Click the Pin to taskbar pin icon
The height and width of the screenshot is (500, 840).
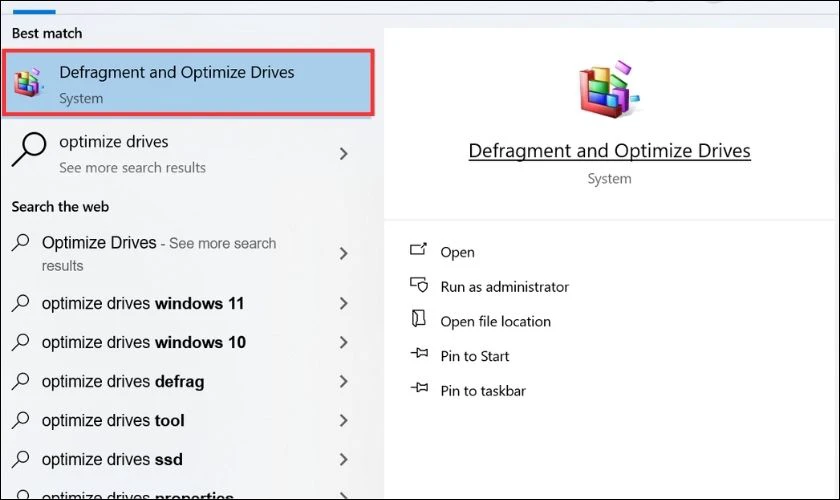click(419, 387)
